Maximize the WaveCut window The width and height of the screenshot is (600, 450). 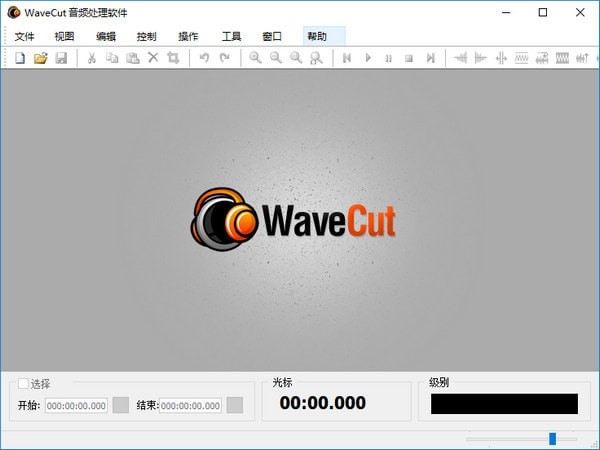pos(543,13)
